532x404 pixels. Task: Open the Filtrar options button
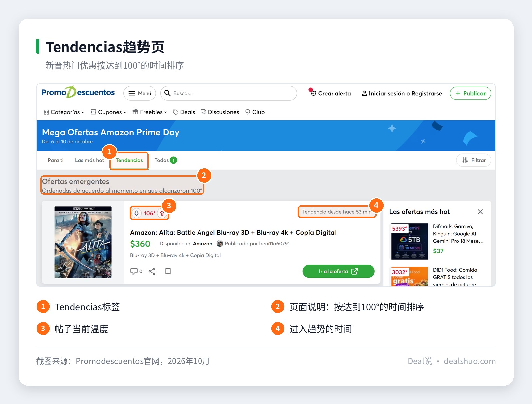click(x=474, y=160)
